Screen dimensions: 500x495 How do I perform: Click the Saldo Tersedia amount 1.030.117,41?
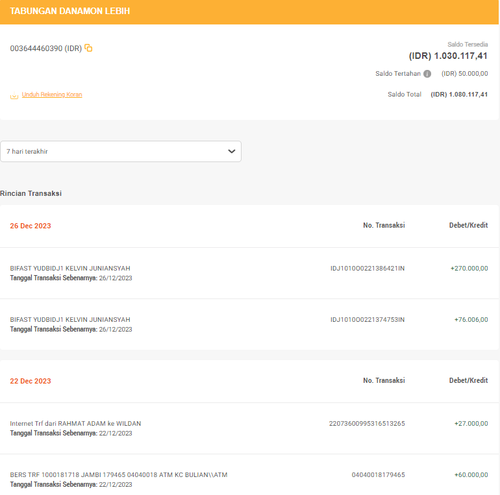448,56
